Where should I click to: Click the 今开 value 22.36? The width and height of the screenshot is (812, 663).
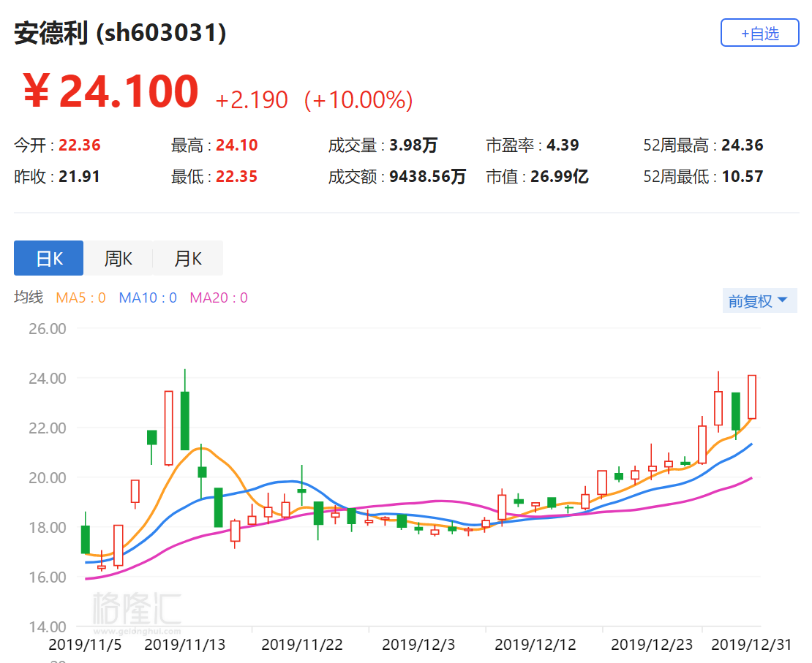[80, 145]
